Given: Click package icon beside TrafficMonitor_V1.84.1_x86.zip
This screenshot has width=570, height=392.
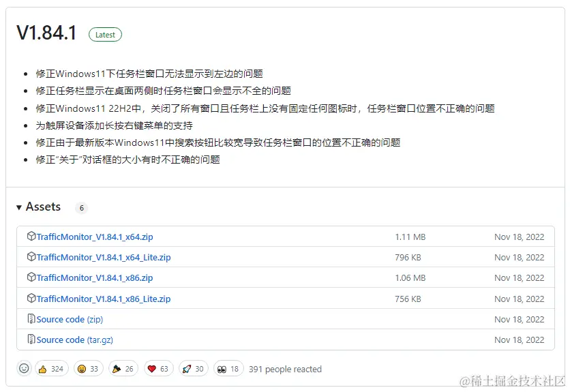Looking at the screenshot, I should (31, 277).
